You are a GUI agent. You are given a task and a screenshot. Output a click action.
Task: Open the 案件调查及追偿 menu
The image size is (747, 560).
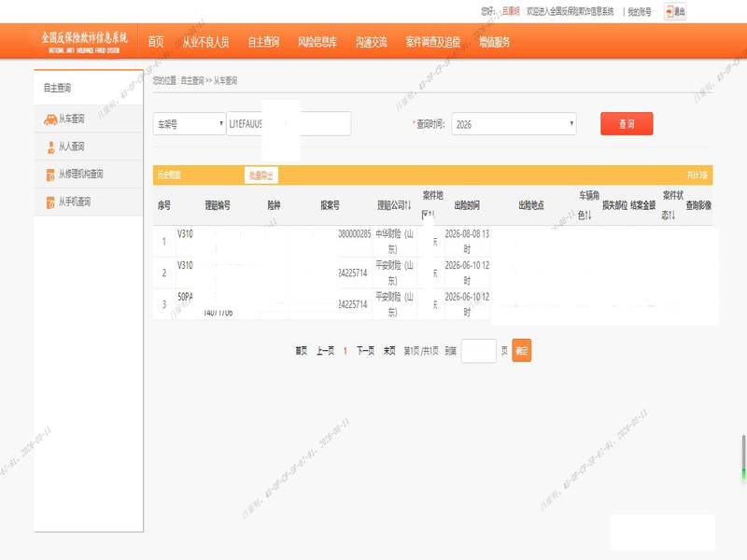point(432,42)
